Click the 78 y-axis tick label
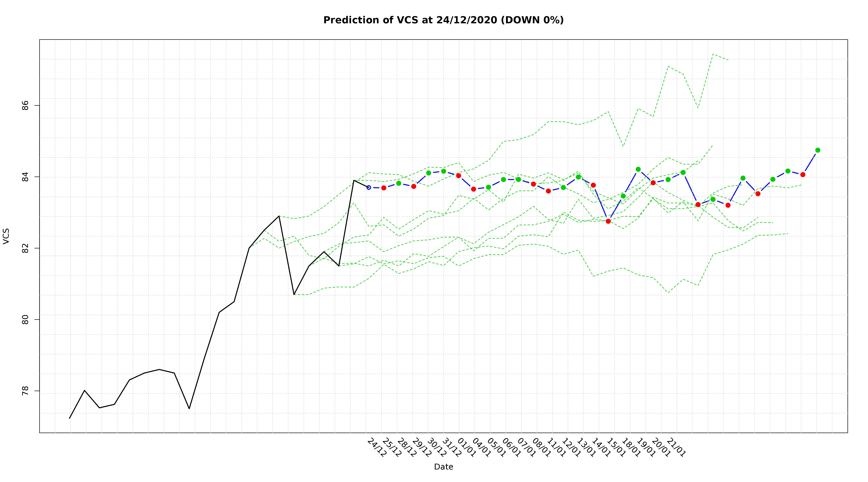868x482 pixels. [25, 391]
